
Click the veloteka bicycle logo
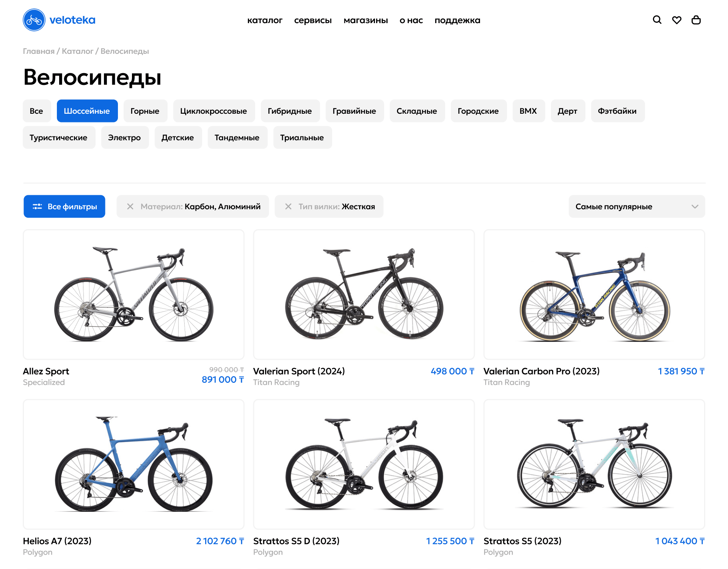click(59, 20)
